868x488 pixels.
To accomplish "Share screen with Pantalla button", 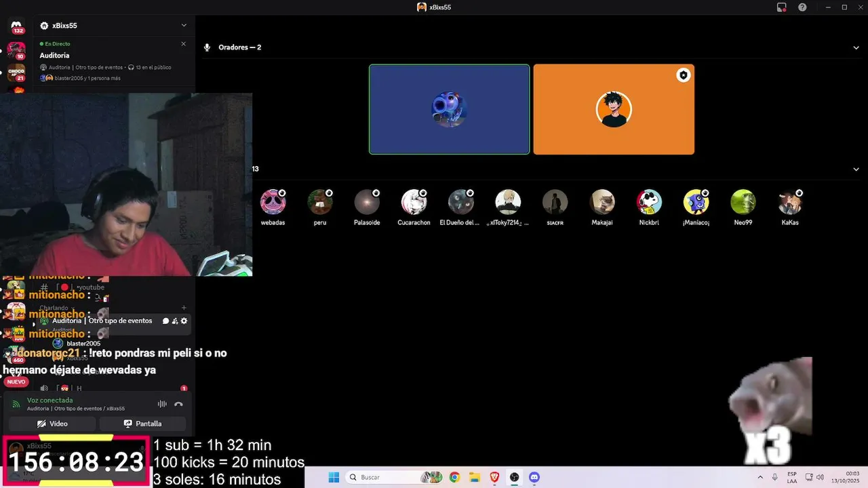I will (142, 424).
